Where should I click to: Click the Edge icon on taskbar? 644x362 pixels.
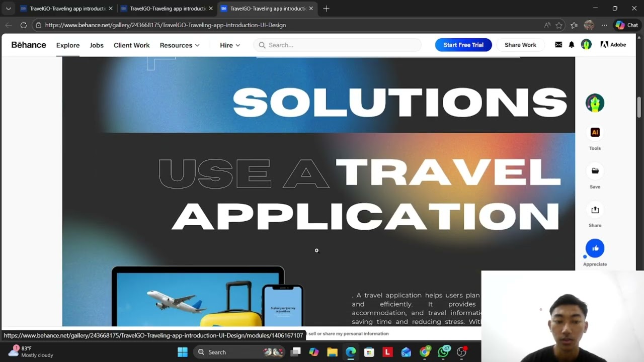[x=351, y=352]
